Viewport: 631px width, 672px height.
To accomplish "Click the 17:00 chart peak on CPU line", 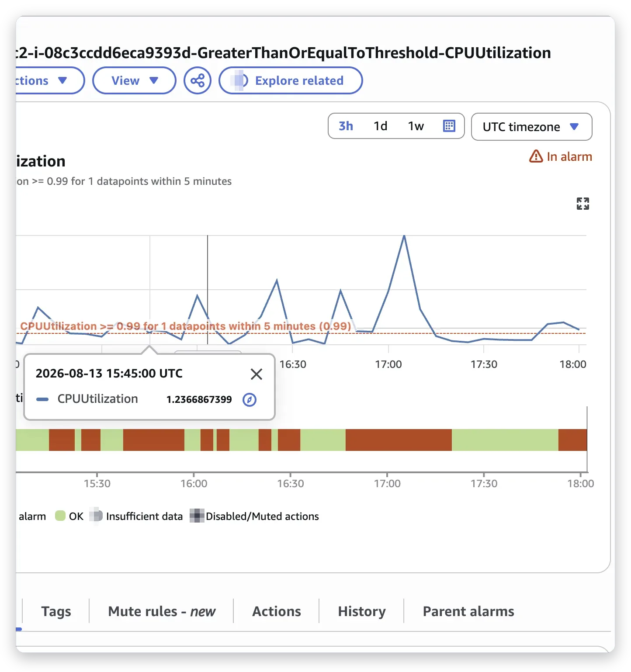I will (x=404, y=236).
